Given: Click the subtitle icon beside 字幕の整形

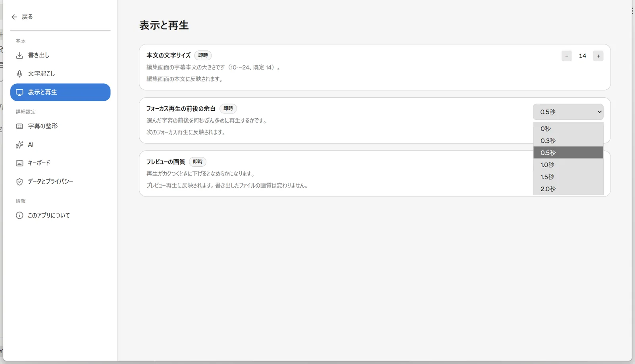Looking at the screenshot, I should (19, 126).
